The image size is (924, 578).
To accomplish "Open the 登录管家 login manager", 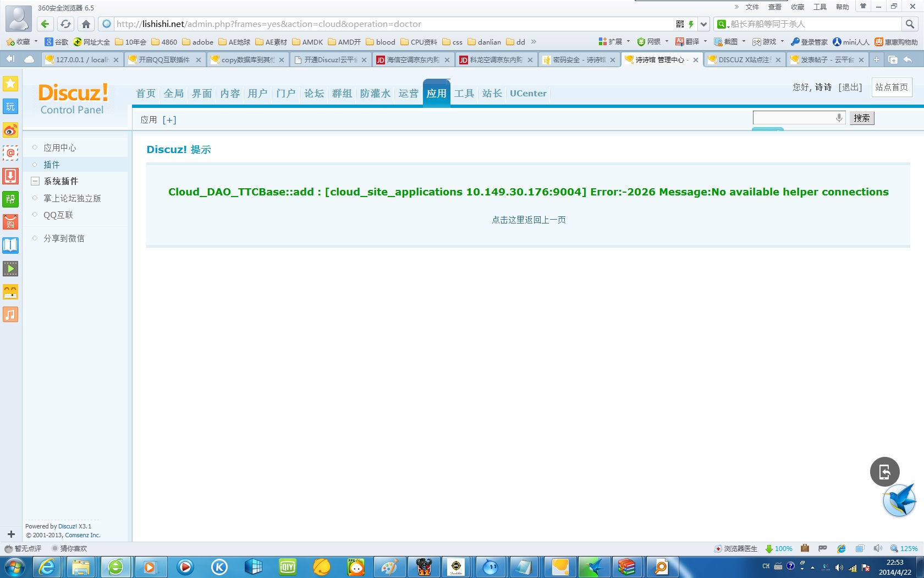I will (809, 42).
